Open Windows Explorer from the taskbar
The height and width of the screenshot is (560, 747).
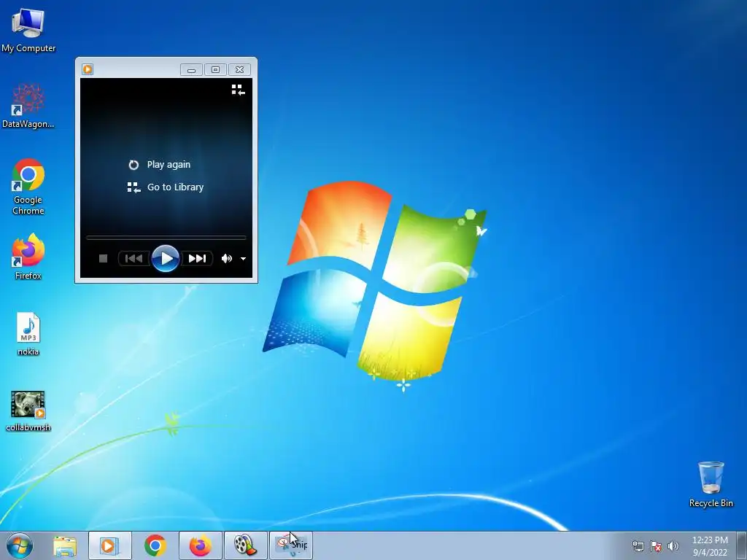[x=65, y=545]
